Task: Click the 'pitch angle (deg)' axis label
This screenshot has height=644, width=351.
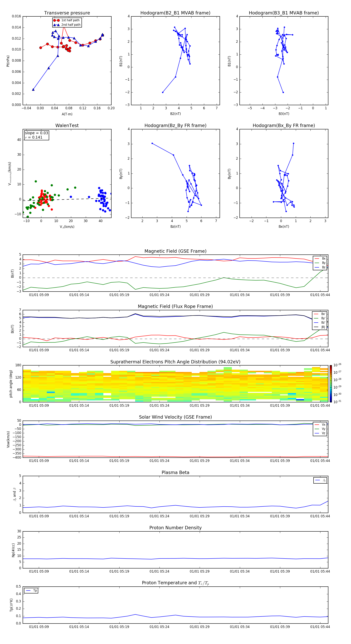Action: [x=11, y=384]
